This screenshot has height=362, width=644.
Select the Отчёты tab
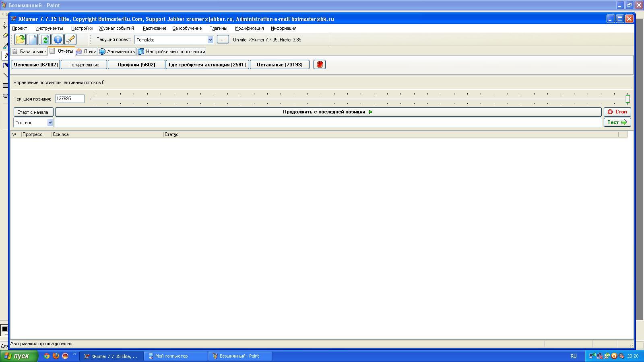click(x=61, y=51)
